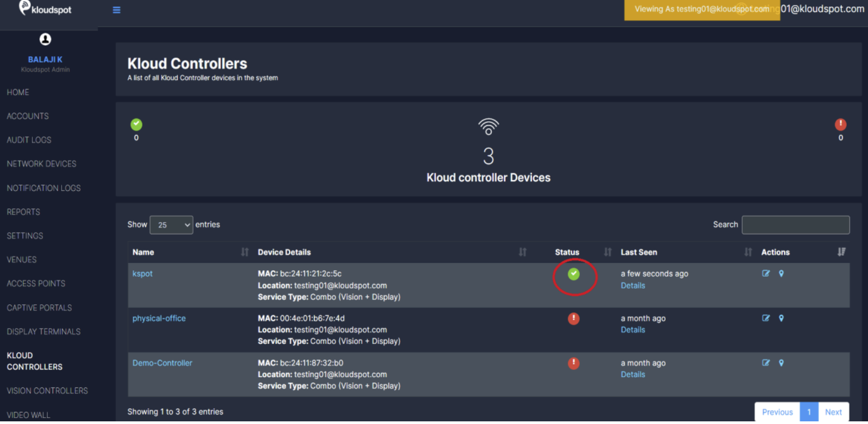Click the Next pagination button

(x=833, y=412)
